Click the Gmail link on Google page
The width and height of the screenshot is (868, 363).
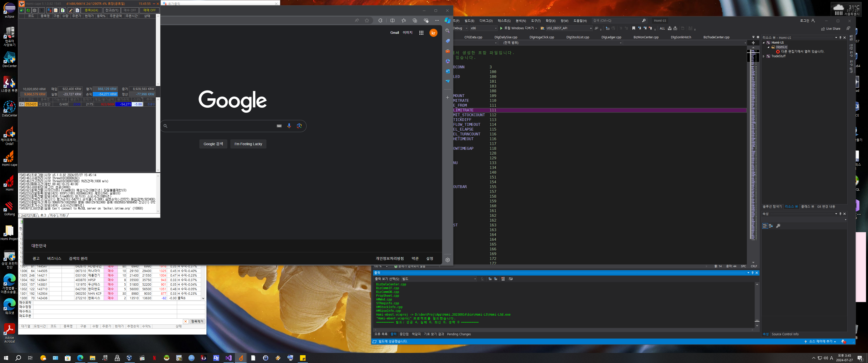click(394, 33)
